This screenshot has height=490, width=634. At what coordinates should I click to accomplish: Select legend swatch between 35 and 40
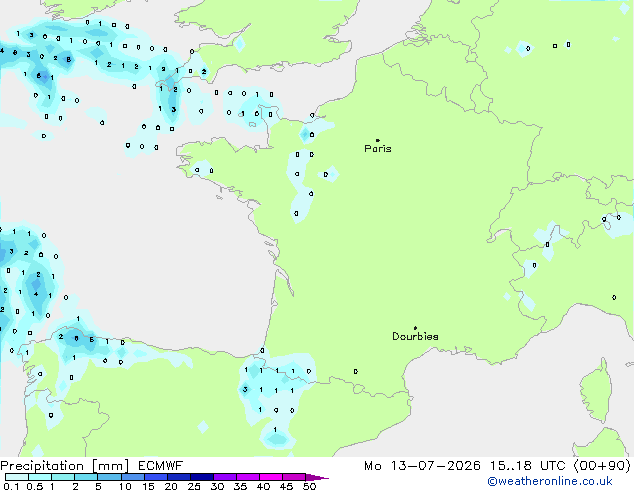click(247, 477)
